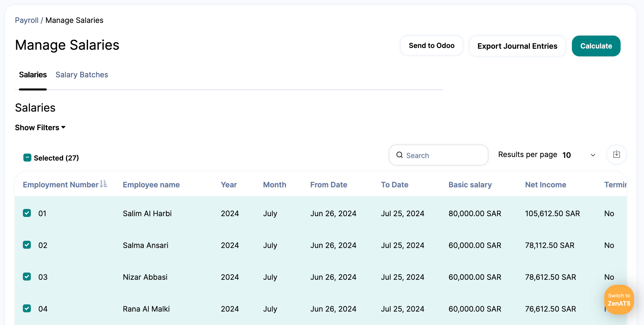The width and height of the screenshot is (644, 325).
Task: Open the Results per page dropdown
Action: 579,155
